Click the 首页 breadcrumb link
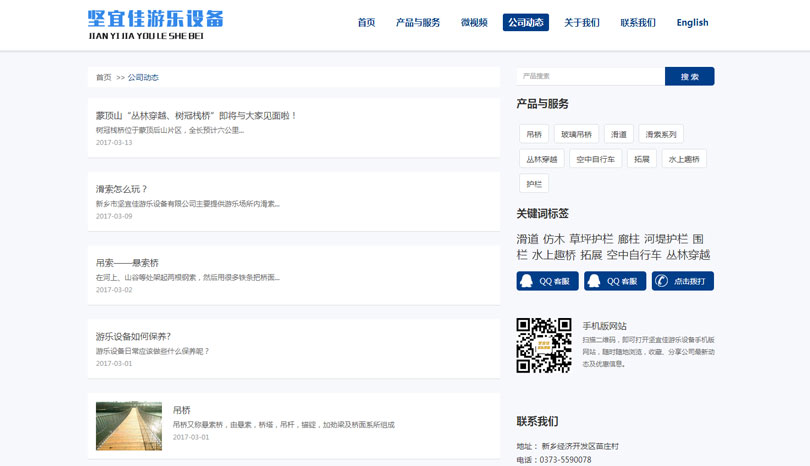 tap(103, 77)
